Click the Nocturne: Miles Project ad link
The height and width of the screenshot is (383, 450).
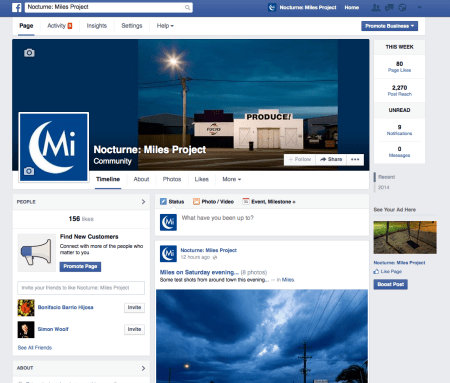point(399,263)
